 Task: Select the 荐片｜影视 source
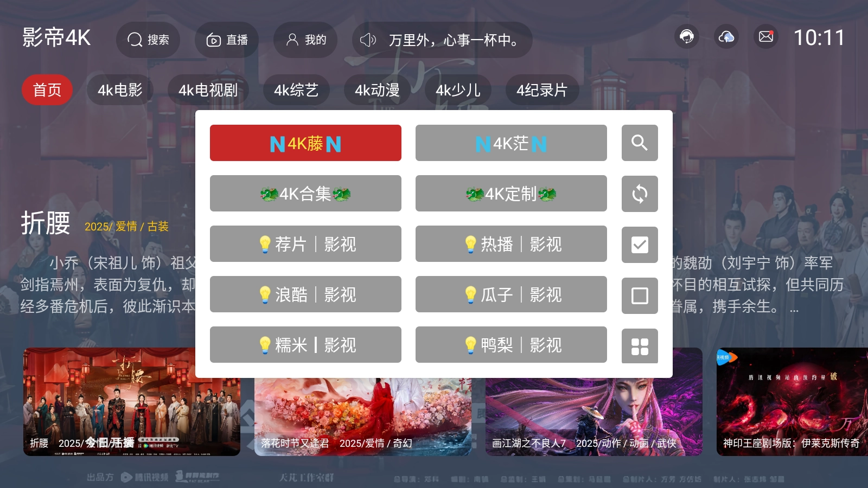pyautogui.click(x=305, y=244)
